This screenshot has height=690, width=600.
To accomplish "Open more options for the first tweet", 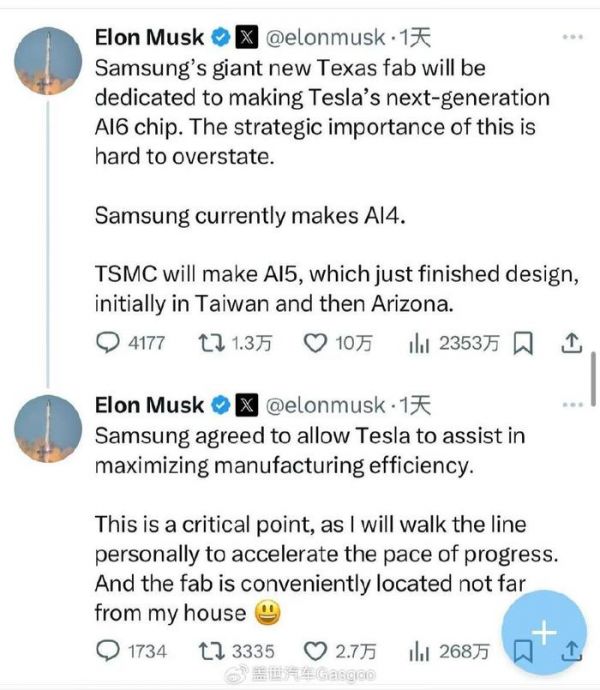I will pos(572,37).
